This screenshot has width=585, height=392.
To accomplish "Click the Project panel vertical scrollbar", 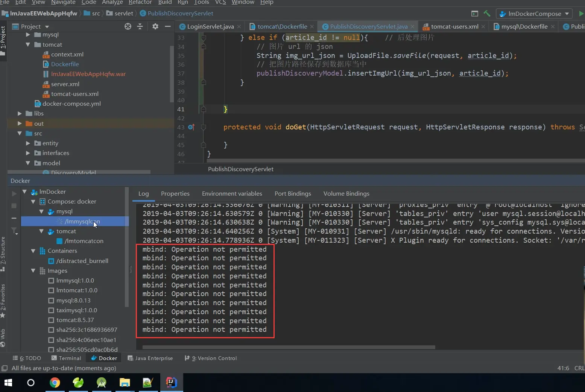I will coord(172,73).
